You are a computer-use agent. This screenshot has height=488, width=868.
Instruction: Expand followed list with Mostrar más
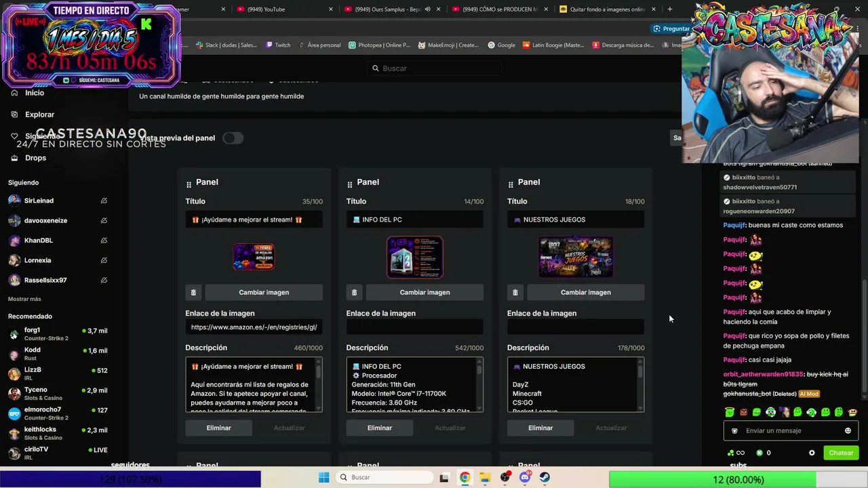coord(24,299)
